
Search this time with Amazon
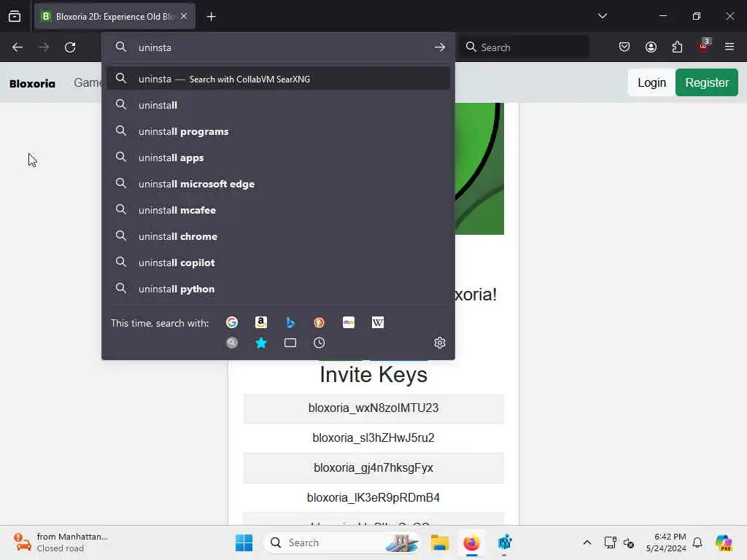coord(261,322)
